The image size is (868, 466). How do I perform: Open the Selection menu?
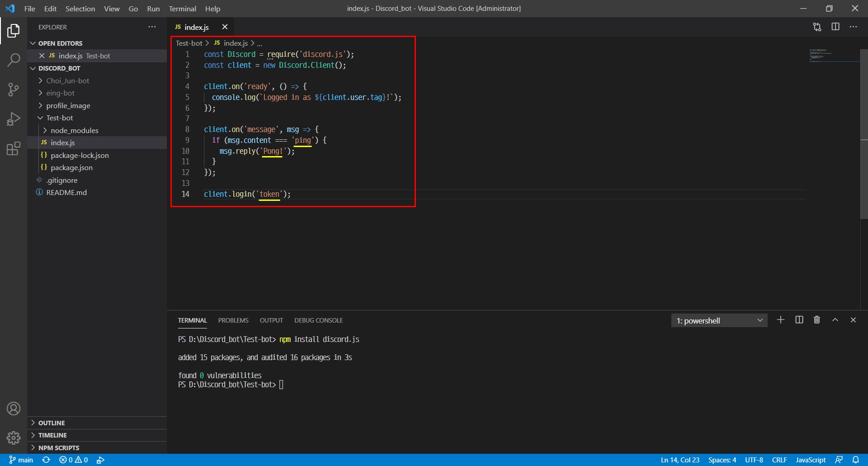[80, 9]
